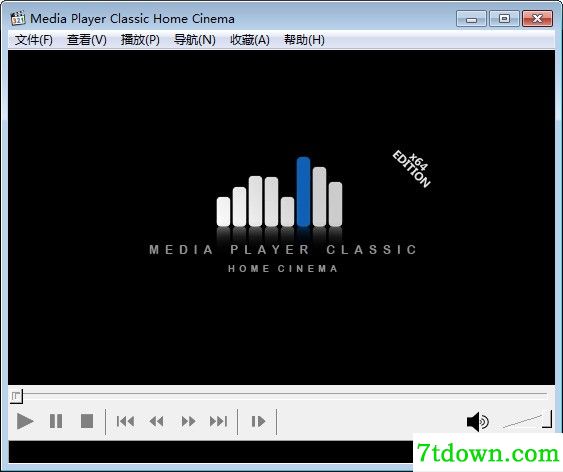
Task: Maximize the Media Player Classic window
Action: pyautogui.click(x=504, y=19)
